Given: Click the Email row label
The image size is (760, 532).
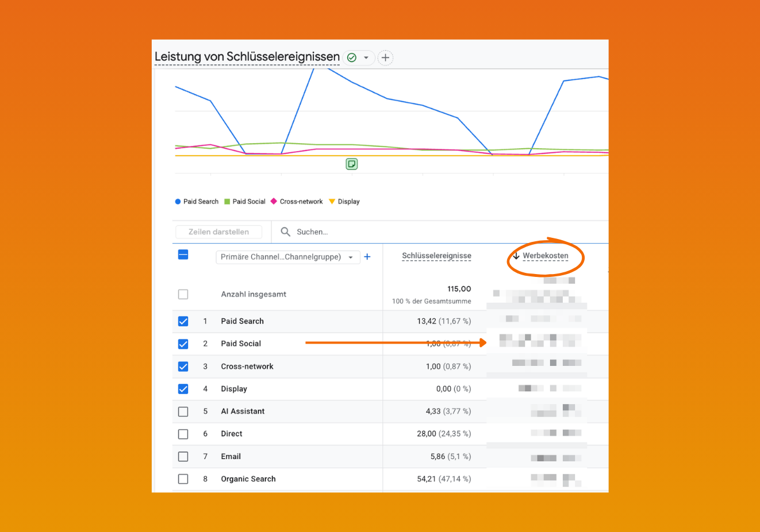Looking at the screenshot, I should click(231, 457).
